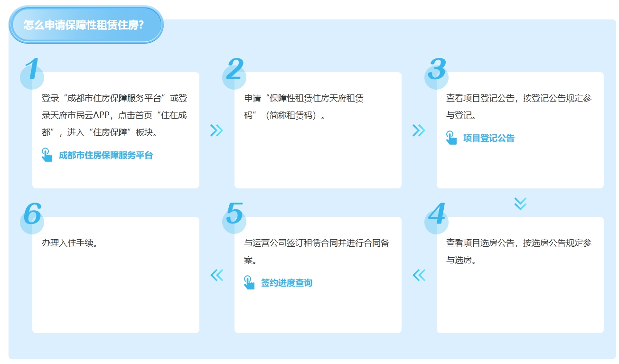The width and height of the screenshot is (619, 364).
Task: Click left arrows between steps 5 and 6
Action: [216, 275]
